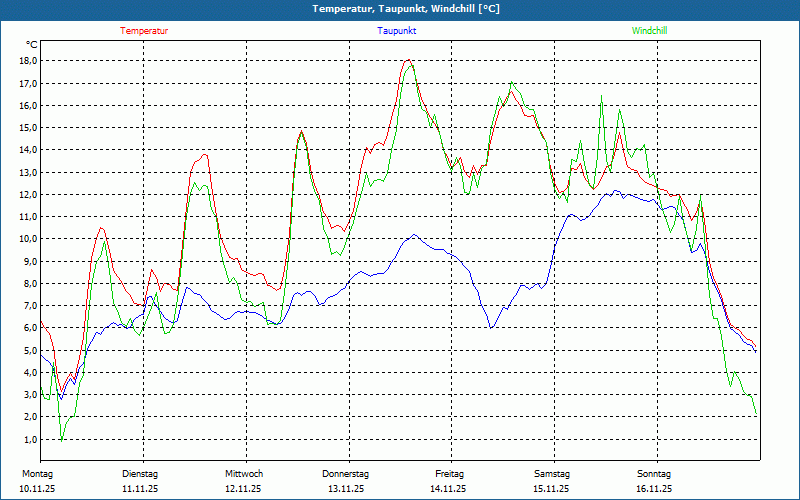Click the Mittwoch day label

pyautogui.click(x=244, y=474)
